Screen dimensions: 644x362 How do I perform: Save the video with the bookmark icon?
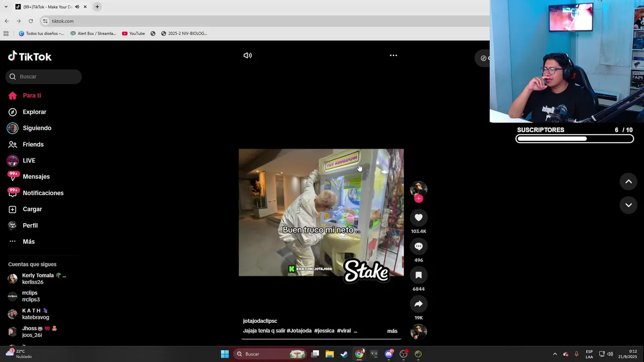(x=419, y=275)
